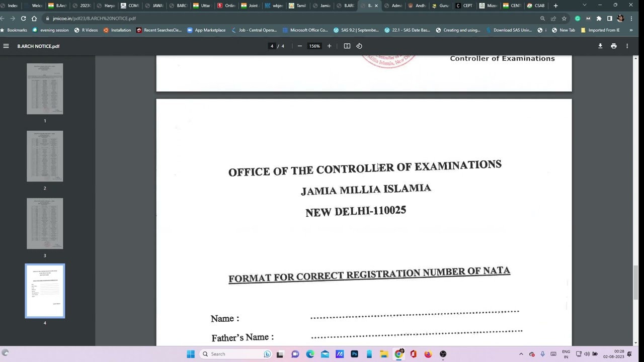Open the App Marketplace bookmark
The image size is (644, 362).
[206, 30]
